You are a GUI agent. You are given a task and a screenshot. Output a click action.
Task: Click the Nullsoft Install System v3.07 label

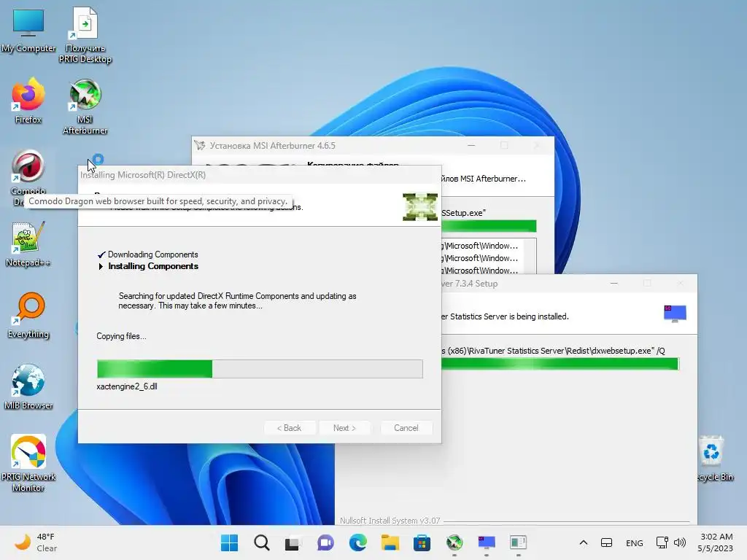pos(390,521)
